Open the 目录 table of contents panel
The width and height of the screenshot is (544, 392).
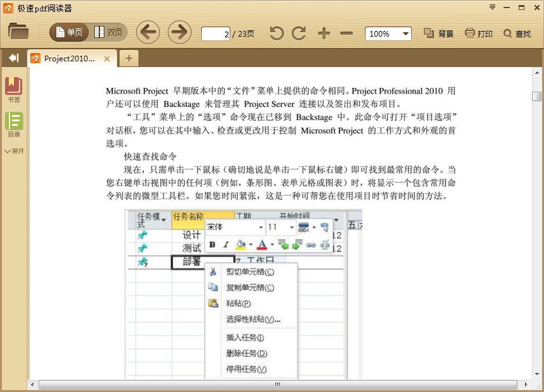click(14, 125)
